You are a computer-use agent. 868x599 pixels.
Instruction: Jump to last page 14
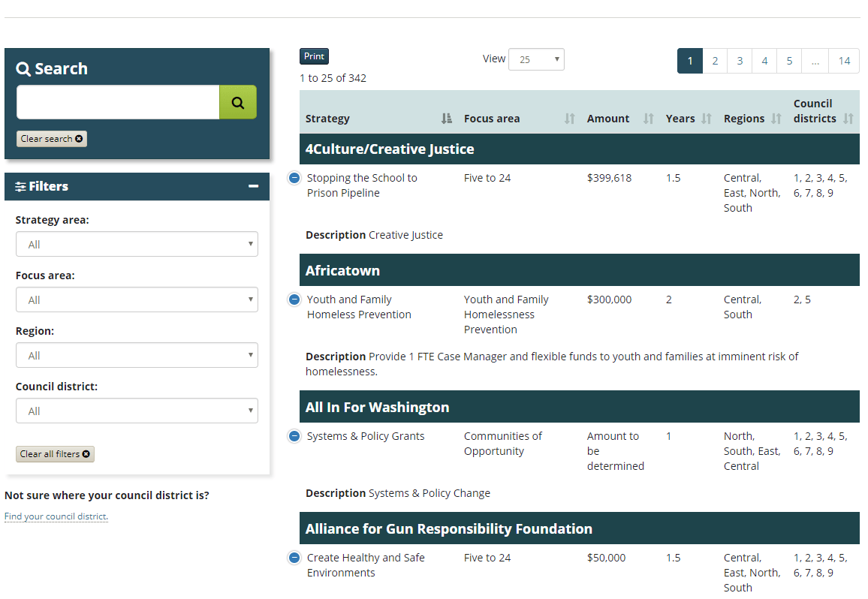(x=844, y=61)
